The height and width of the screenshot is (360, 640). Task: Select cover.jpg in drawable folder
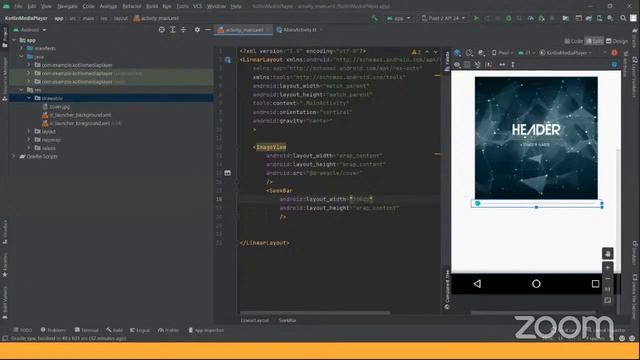56,107
